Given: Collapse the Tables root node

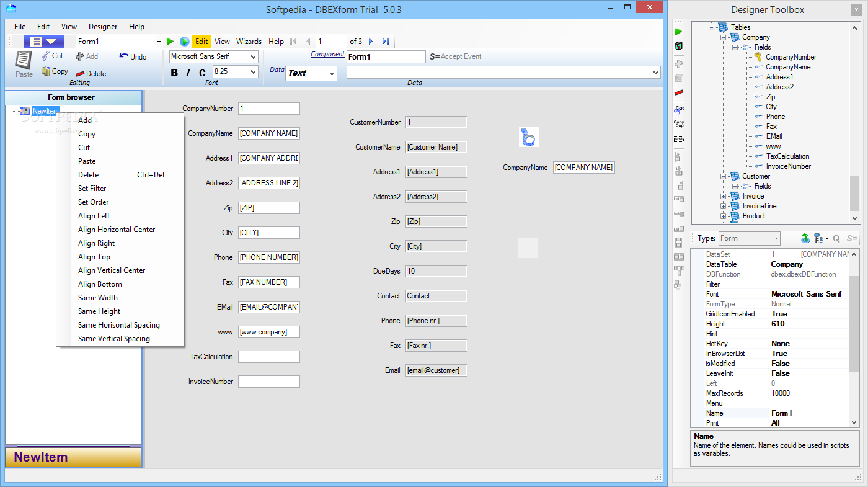Looking at the screenshot, I should tap(711, 27).
